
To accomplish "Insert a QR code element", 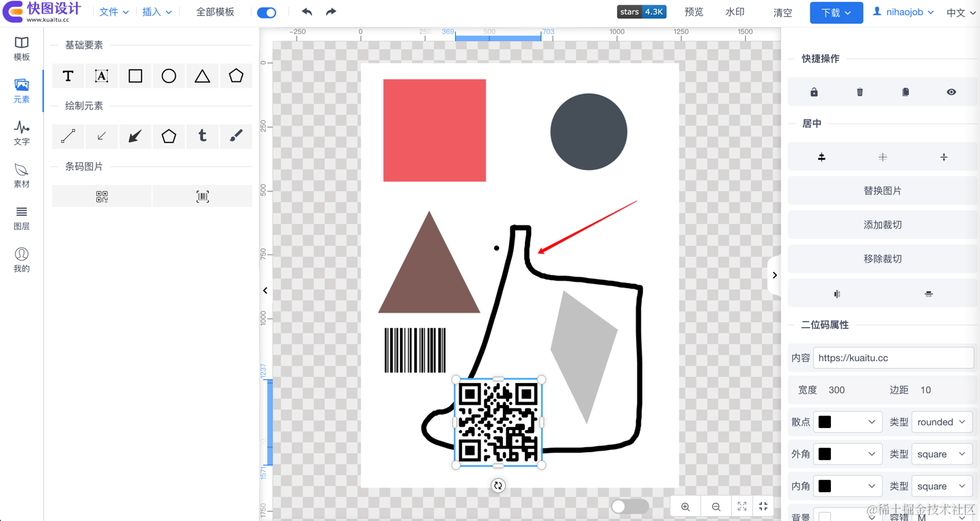I will coord(102,197).
